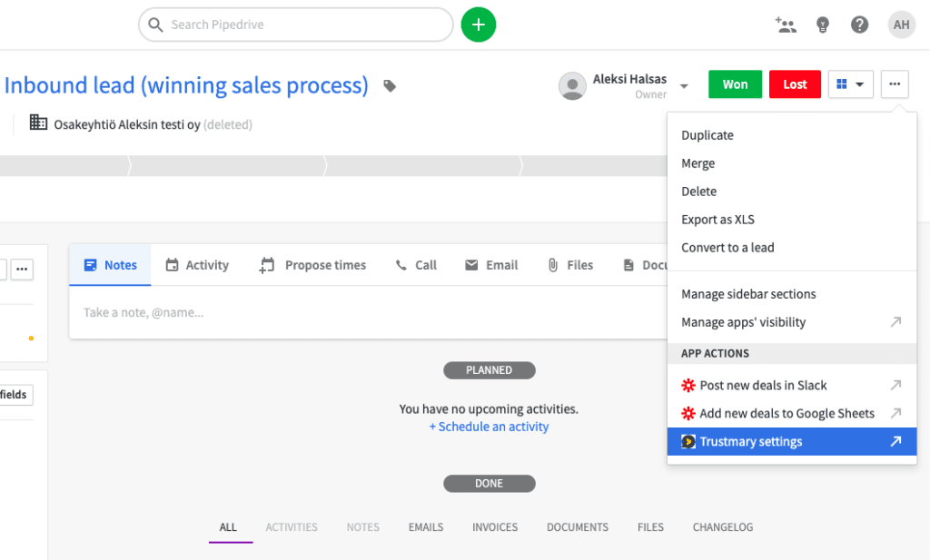
Task: Mark the deal as Lost
Action: point(795,84)
